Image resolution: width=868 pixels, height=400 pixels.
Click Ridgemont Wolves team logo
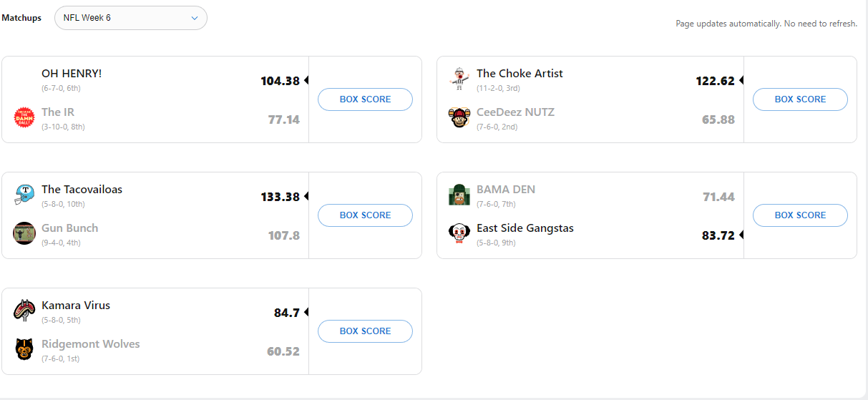click(x=24, y=349)
